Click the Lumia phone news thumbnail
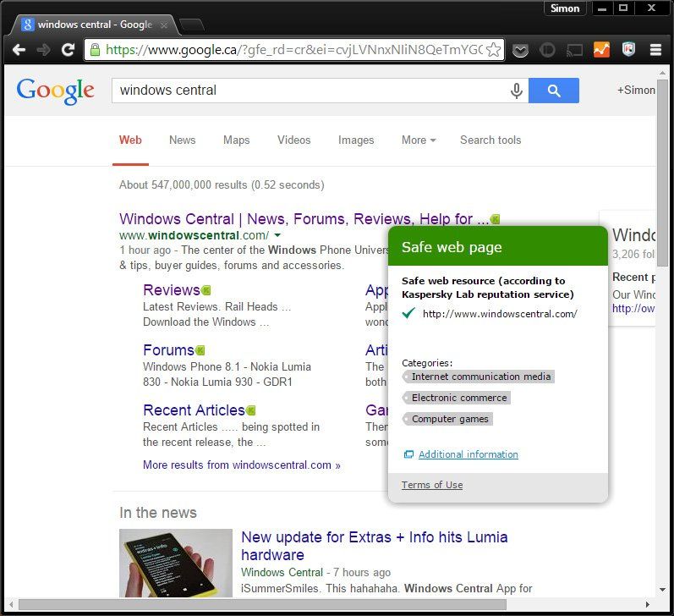Viewport: 674px width, 616px height. [176, 563]
